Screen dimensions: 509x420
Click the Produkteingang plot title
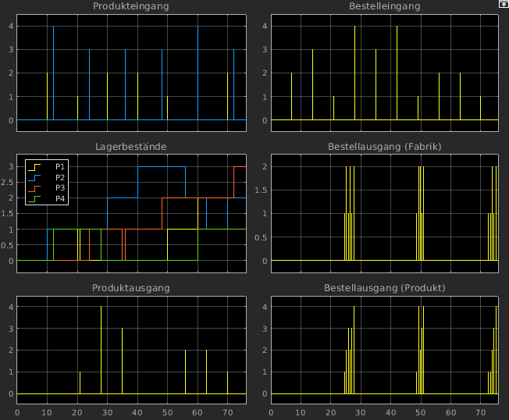coord(131,6)
